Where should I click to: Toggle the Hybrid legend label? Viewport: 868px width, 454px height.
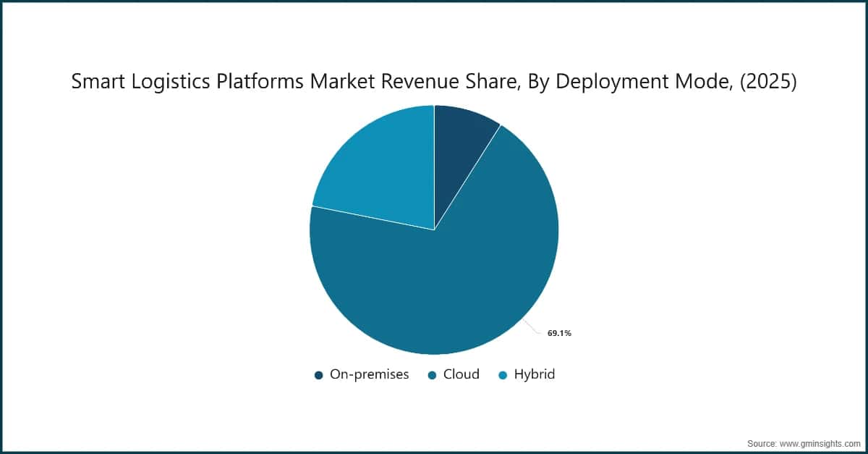pos(535,374)
